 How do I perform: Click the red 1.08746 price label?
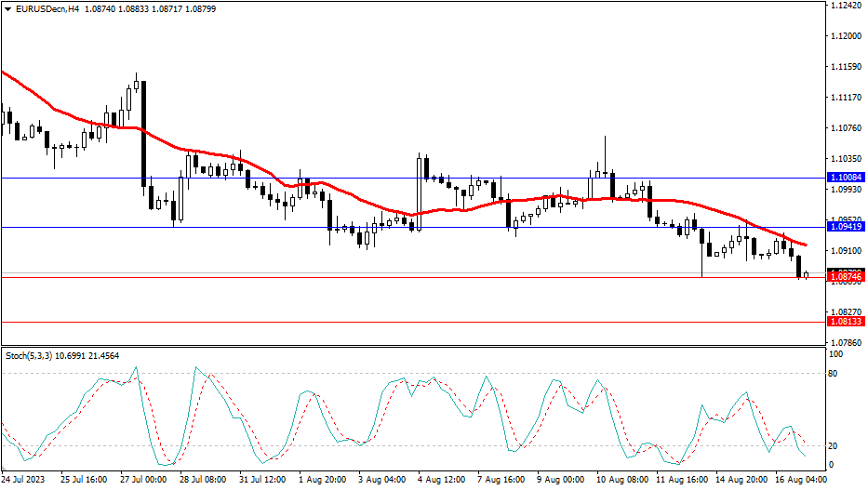(x=845, y=277)
